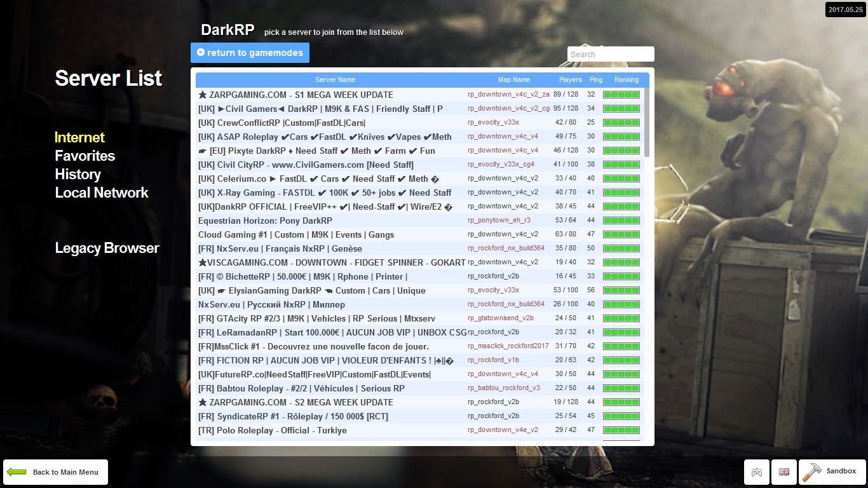
Task: Go Back to Main Menu
Action: click(x=55, y=472)
